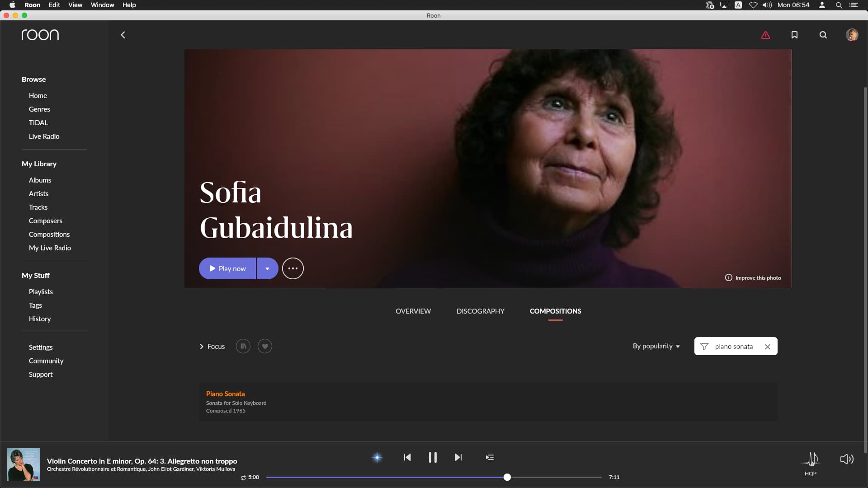Click the playback progress slider knob
Image resolution: width=868 pixels, height=488 pixels.
(x=507, y=477)
